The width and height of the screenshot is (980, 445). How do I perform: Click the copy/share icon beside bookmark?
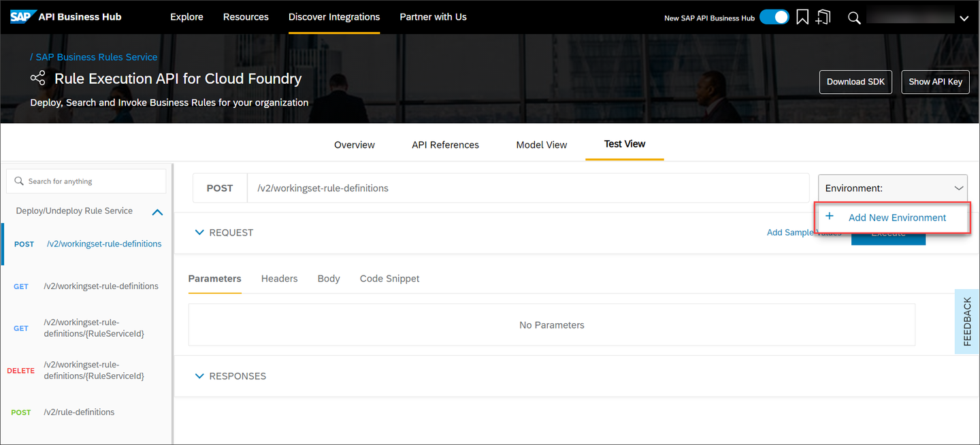point(823,17)
